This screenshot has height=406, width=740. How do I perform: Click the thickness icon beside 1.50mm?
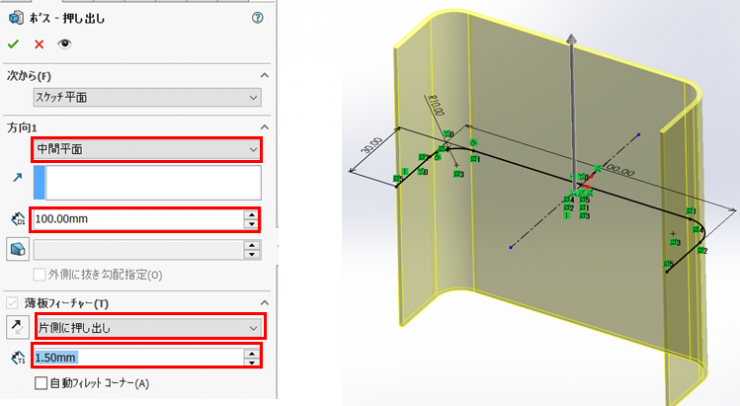tap(15, 357)
